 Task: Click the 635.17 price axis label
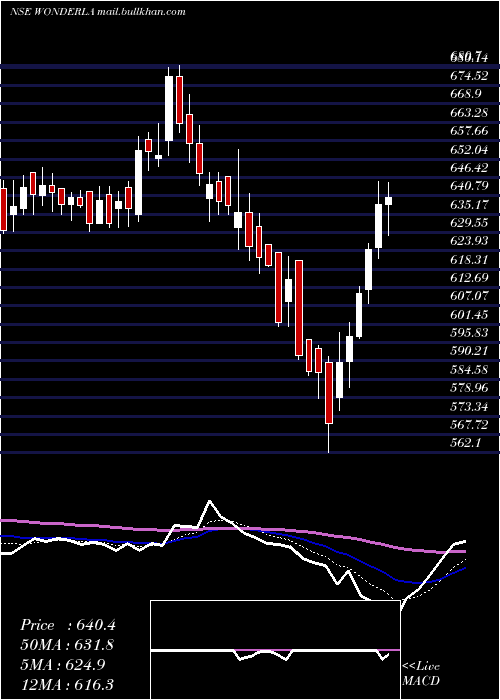[469, 204]
